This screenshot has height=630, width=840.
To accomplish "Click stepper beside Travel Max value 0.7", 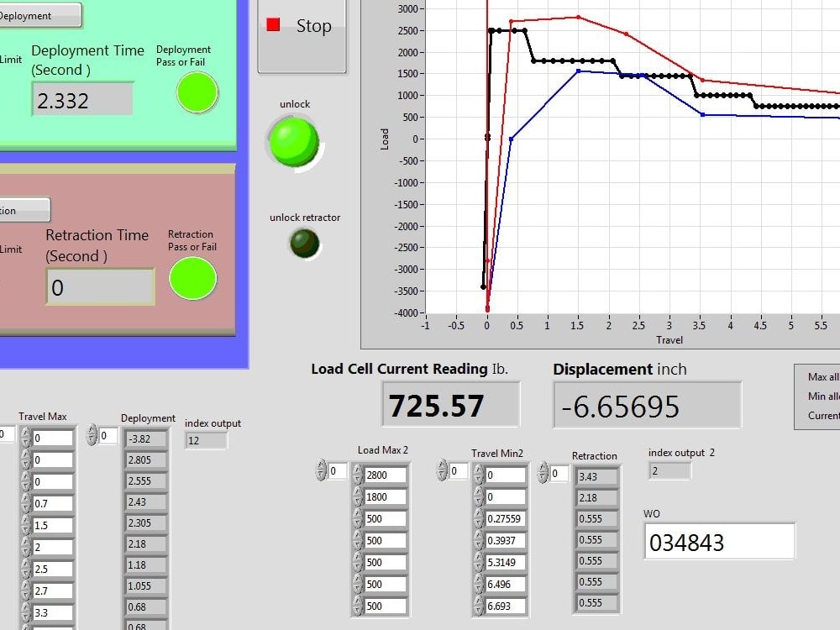I will pyautogui.click(x=26, y=503).
